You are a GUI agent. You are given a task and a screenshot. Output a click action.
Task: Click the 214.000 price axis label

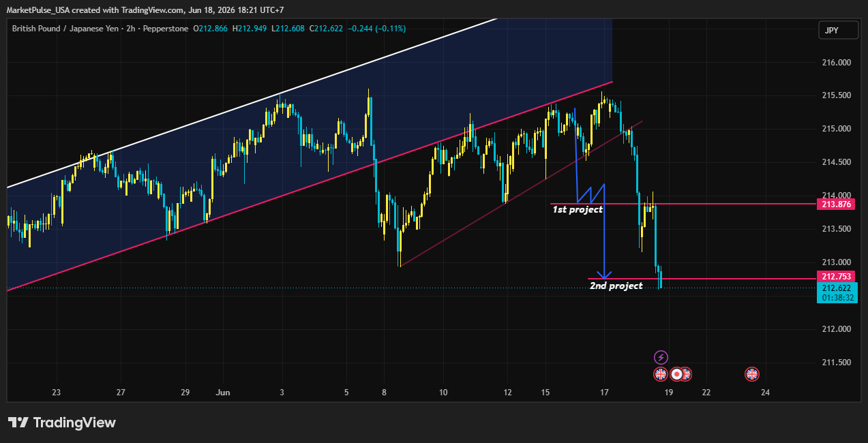[x=837, y=196]
